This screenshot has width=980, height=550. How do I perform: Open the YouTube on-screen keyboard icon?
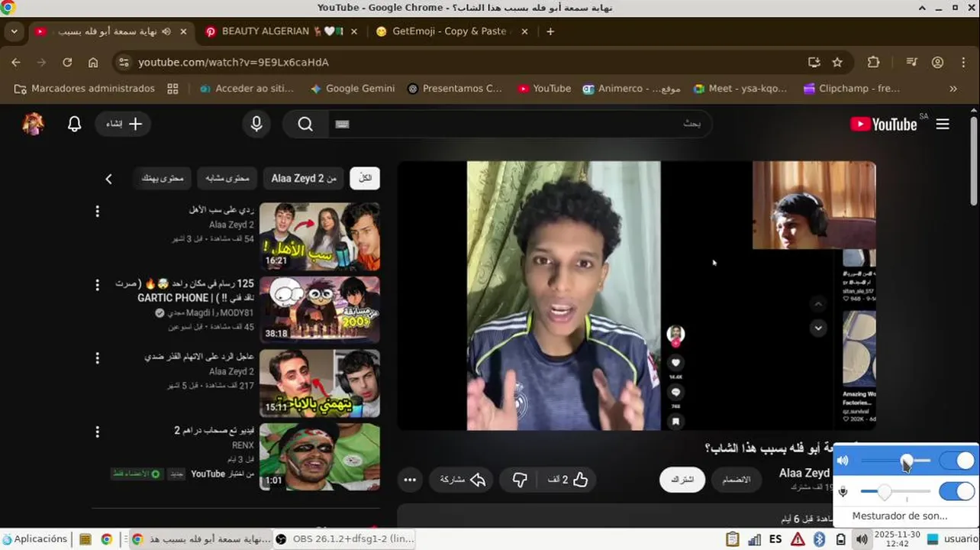pos(342,125)
